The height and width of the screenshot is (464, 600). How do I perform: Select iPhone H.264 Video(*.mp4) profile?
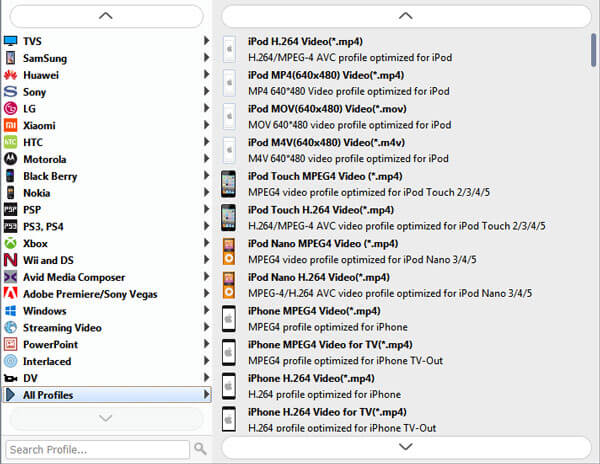[405, 386]
